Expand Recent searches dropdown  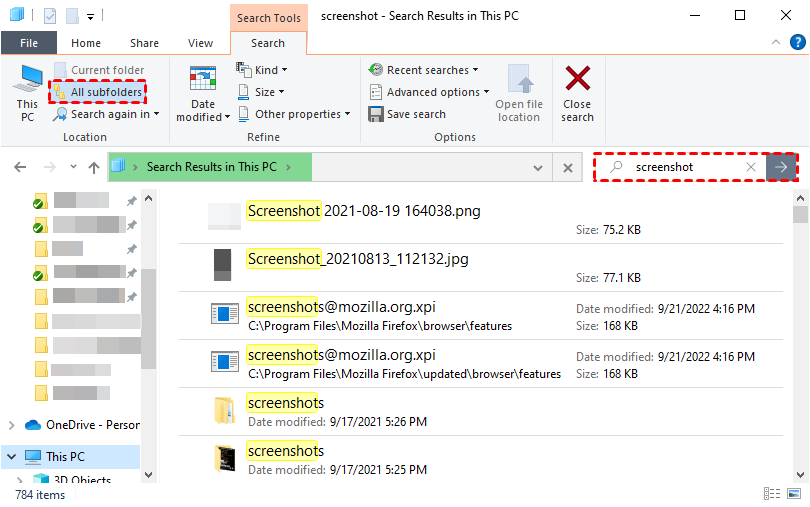(x=424, y=70)
